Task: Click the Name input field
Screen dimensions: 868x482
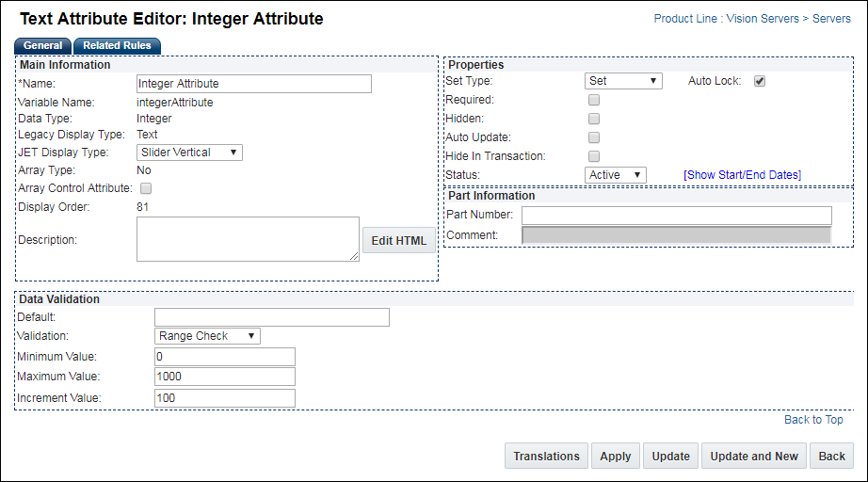Action: (x=254, y=84)
